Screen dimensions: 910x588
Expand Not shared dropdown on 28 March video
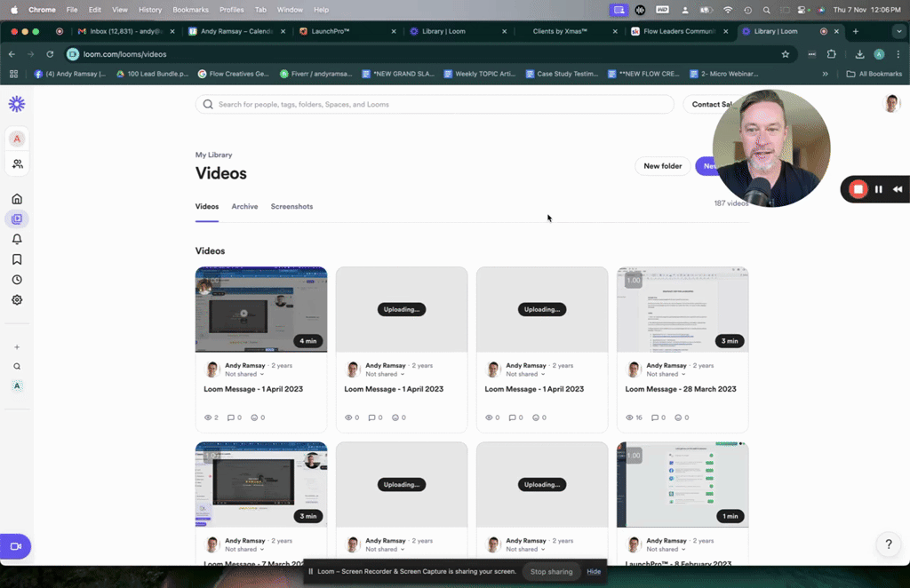666,374
